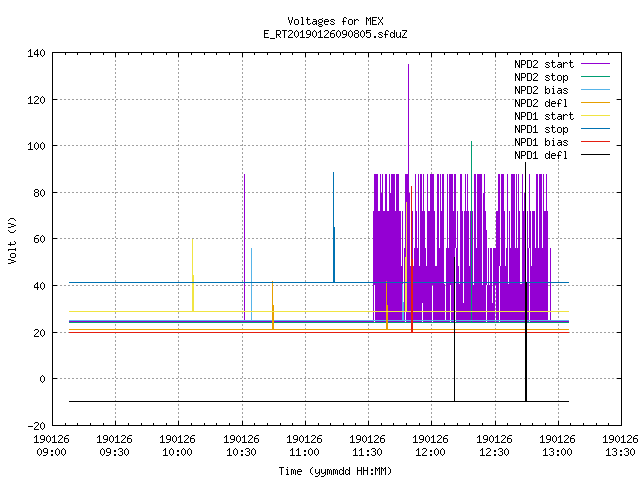Screen dimensions: 640x480
Task: Click the 100 y-axis tick label
Action: coord(36,146)
